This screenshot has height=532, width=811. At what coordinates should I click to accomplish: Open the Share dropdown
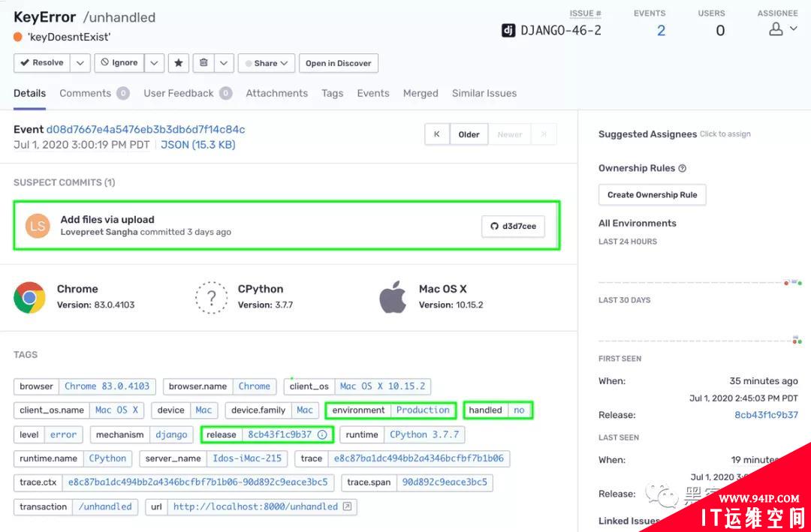point(267,63)
